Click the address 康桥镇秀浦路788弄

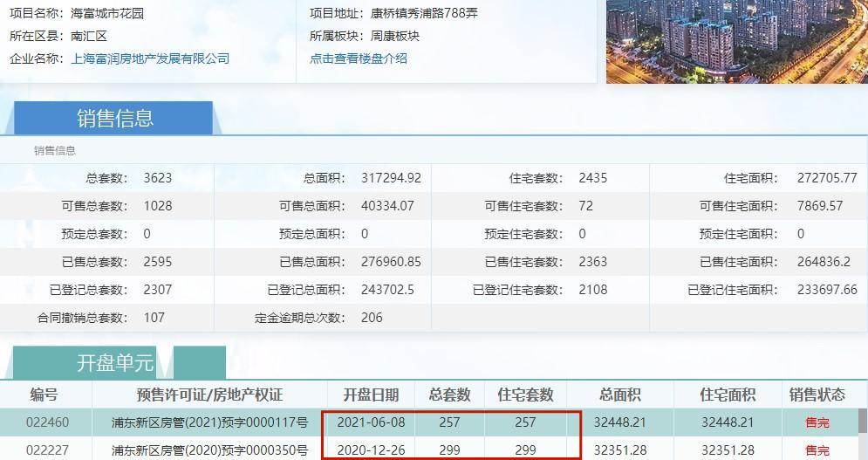pyautogui.click(x=424, y=13)
